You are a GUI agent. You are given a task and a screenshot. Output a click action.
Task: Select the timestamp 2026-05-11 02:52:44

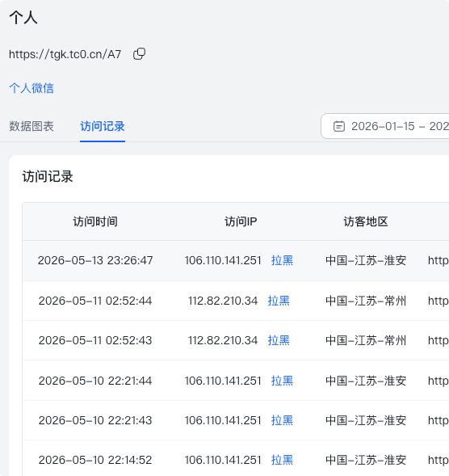95,301
